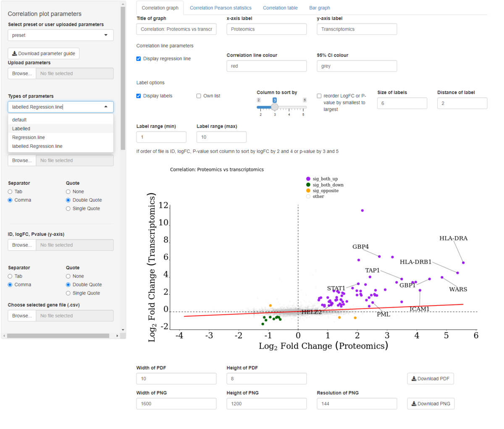This screenshot has width=504, height=429.
Task: Click Browse under Choose selected gene file
Action: pyautogui.click(x=22, y=316)
